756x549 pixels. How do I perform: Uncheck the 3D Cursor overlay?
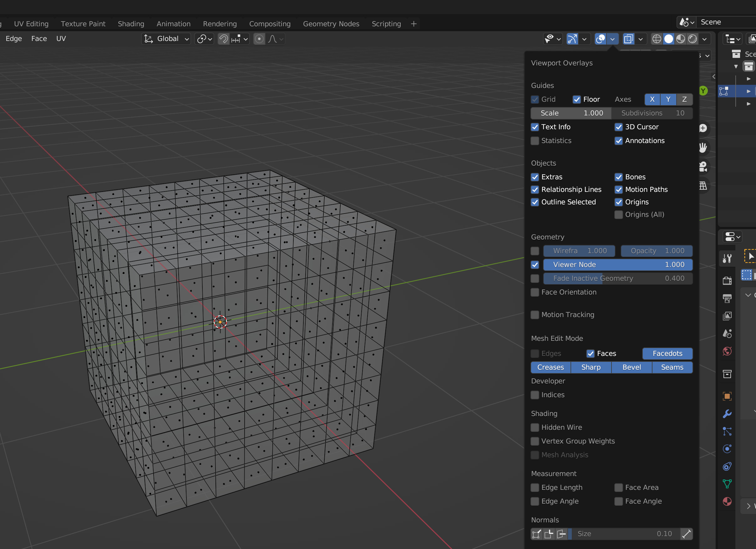618,127
